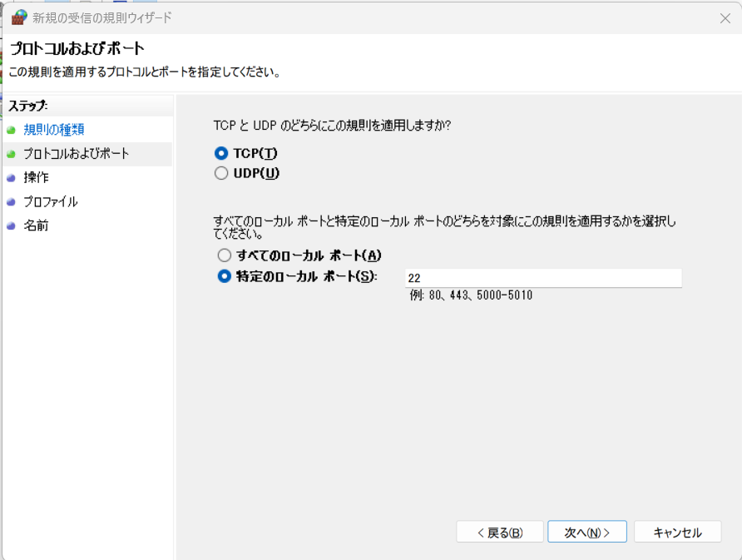
Task: Click green bullet beside 規則の種類 step
Action: [11, 130]
